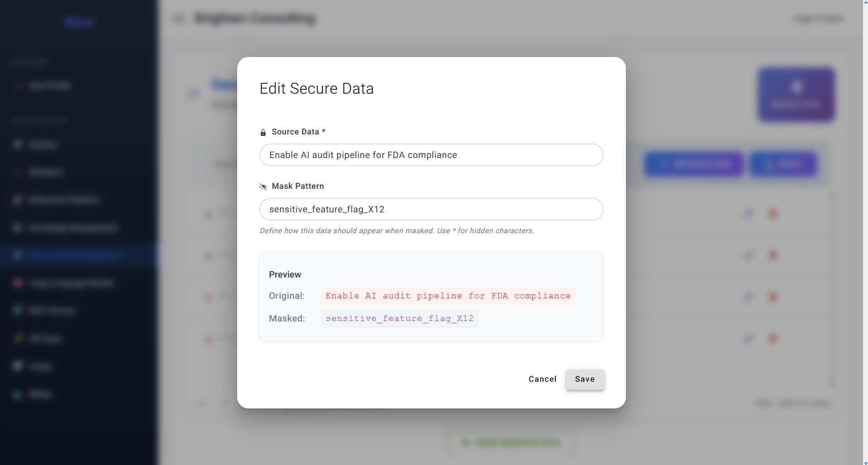
Task: Click the wide blue button behind the dialog
Action: 694,164
